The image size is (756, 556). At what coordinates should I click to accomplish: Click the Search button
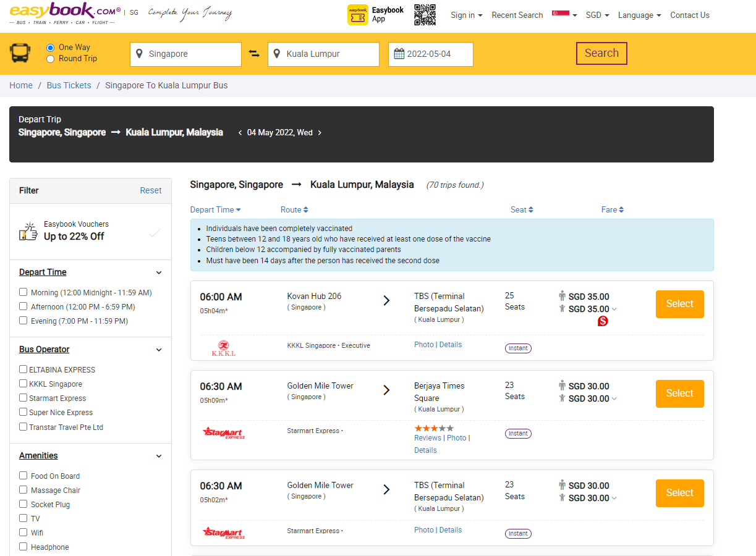tap(601, 53)
